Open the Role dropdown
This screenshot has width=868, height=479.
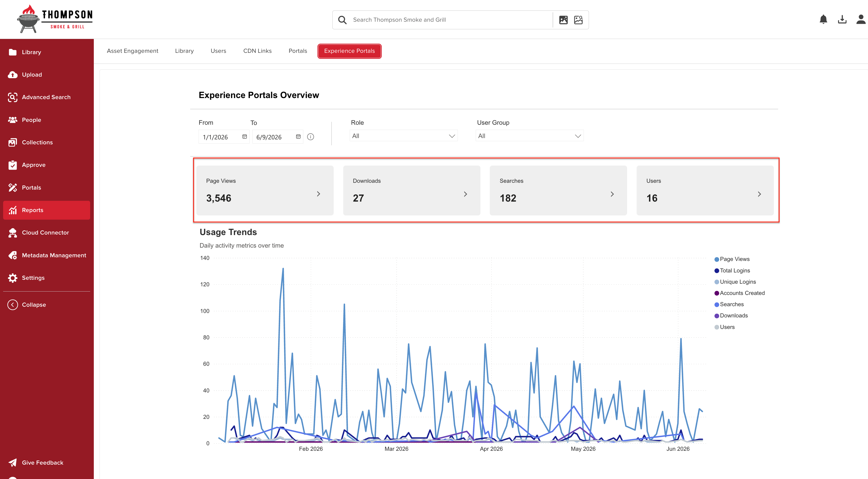(x=404, y=136)
